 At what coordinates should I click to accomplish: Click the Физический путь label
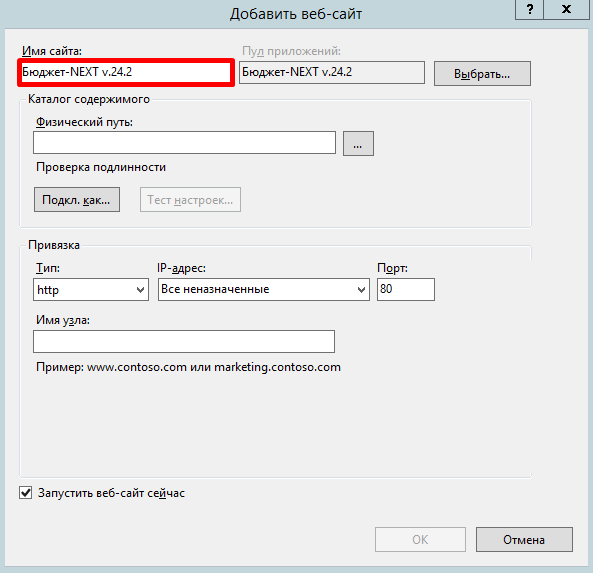coord(84,122)
